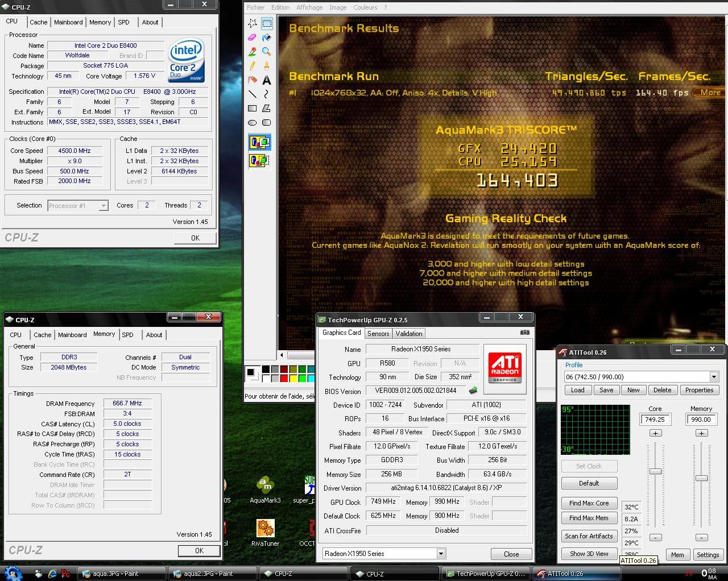Choose the pink Eraser tool in Paint
Screen dimensions: 728x581
point(253,38)
